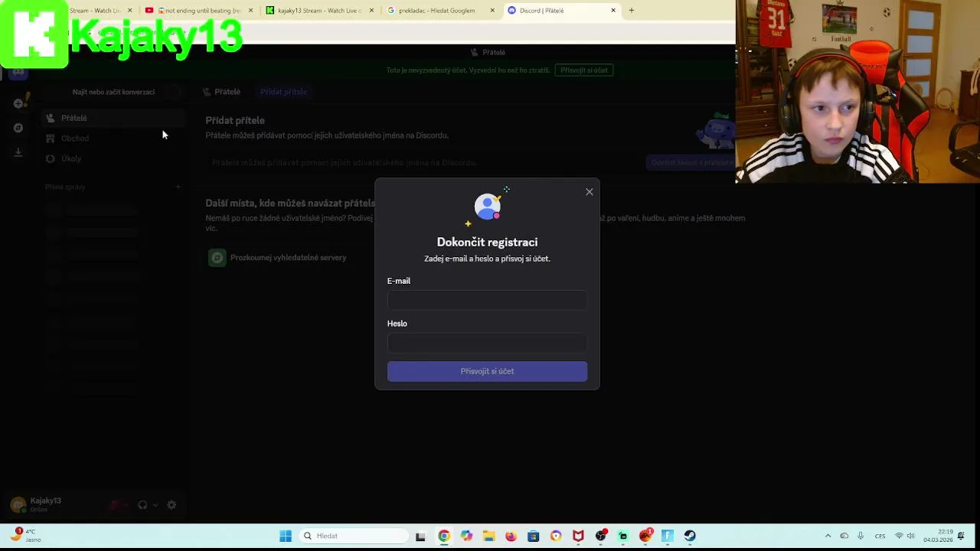Click Přisvojit si účet in the top banner
Viewport: 980px width, 551px height.
pyautogui.click(x=584, y=70)
